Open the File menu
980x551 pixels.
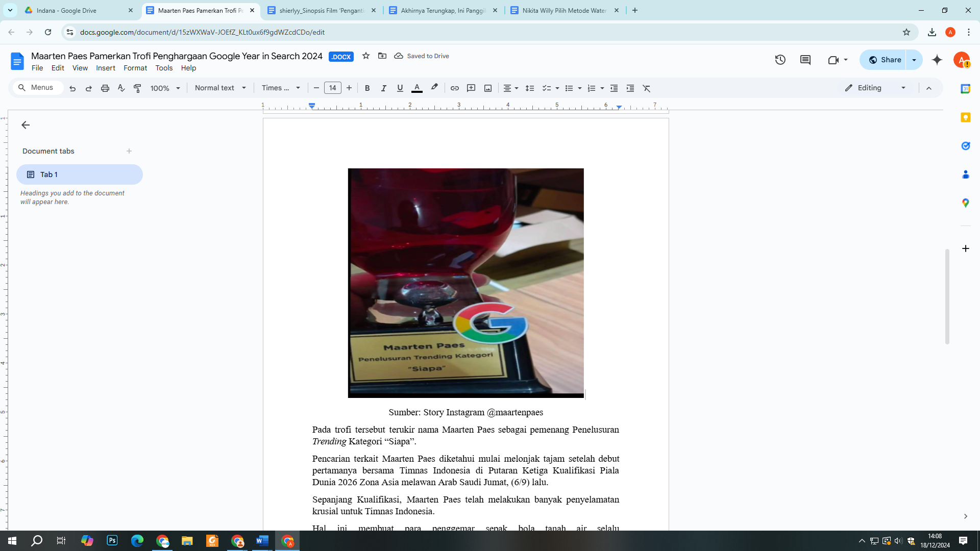37,68
